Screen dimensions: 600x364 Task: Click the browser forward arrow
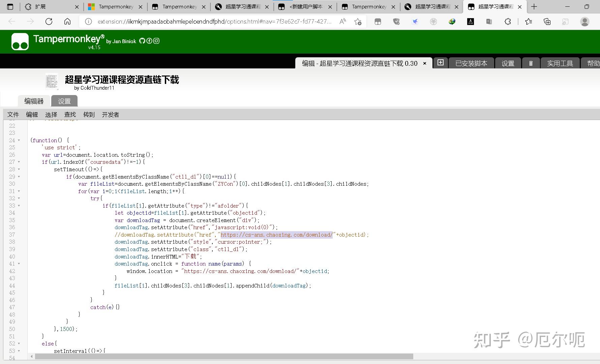point(30,22)
